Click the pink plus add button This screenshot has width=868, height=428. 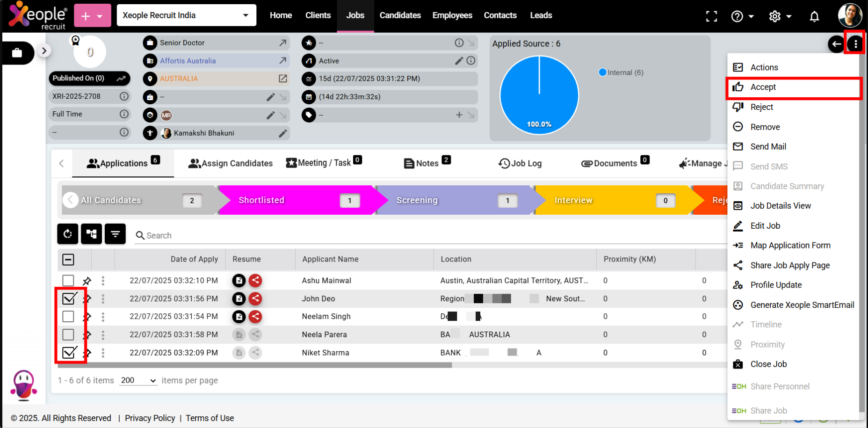pyautogui.click(x=92, y=15)
